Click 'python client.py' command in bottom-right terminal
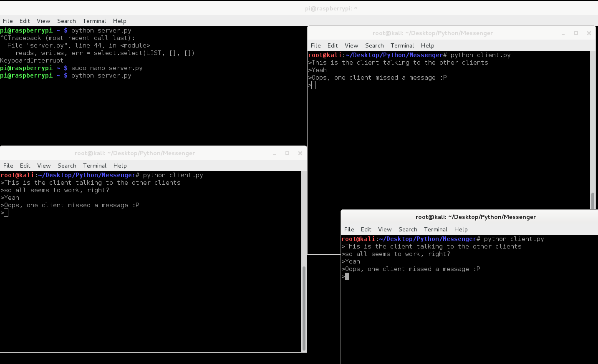 [514, 239]
